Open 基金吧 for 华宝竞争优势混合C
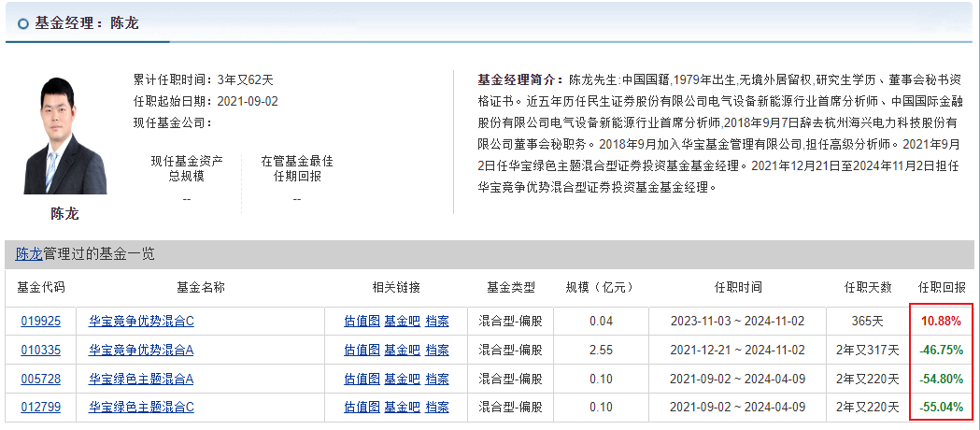980x430 pixels. [x=402, y=321]
